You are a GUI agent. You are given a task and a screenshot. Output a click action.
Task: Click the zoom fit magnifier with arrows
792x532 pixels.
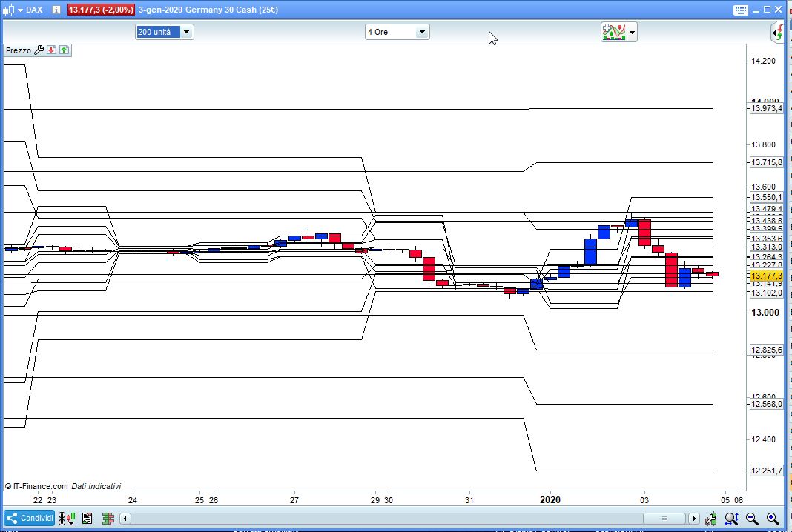pyautogui.click(x=731, y=519)
